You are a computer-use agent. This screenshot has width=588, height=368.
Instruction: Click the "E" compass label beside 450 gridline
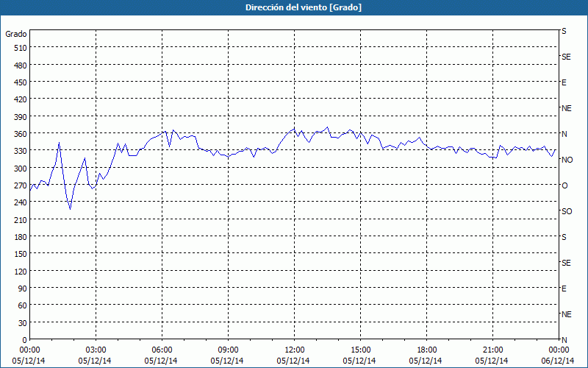(564, 82)
